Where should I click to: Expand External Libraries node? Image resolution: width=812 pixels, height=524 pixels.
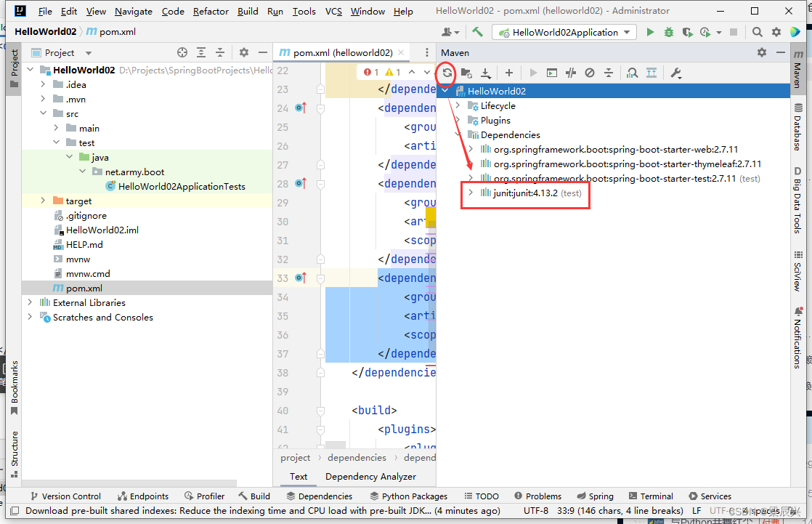[x=30, y=302]
